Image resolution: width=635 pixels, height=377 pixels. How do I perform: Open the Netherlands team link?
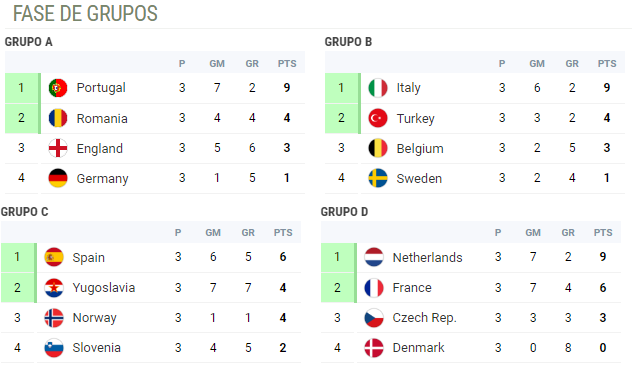427,257
